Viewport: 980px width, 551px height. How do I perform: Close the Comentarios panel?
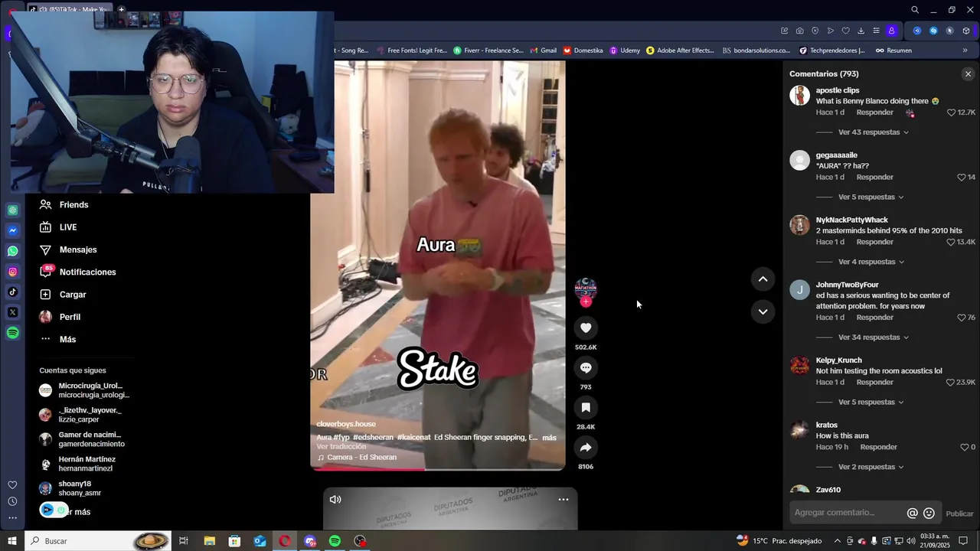pyautogui.click(x=968, y=74)
